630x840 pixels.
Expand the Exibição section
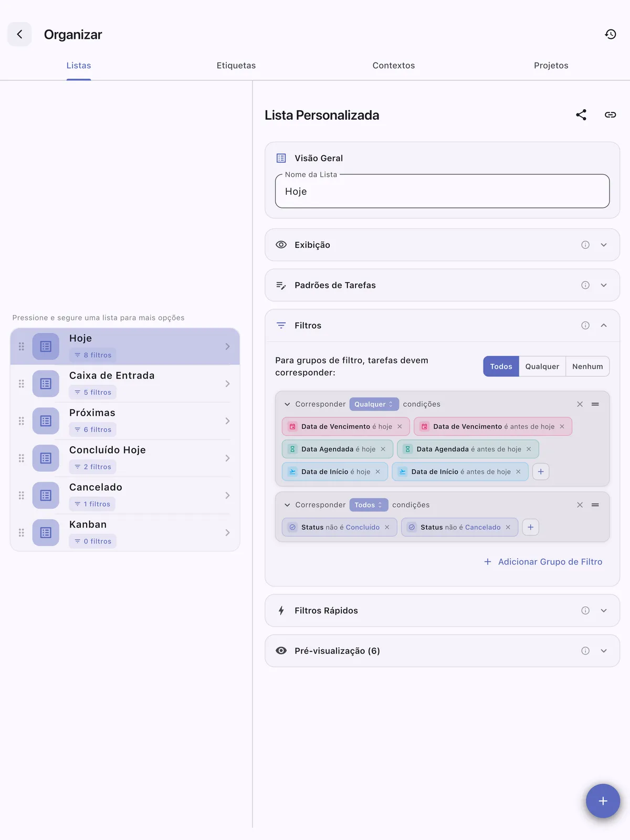pyautogui.click(x=604, y=245)
